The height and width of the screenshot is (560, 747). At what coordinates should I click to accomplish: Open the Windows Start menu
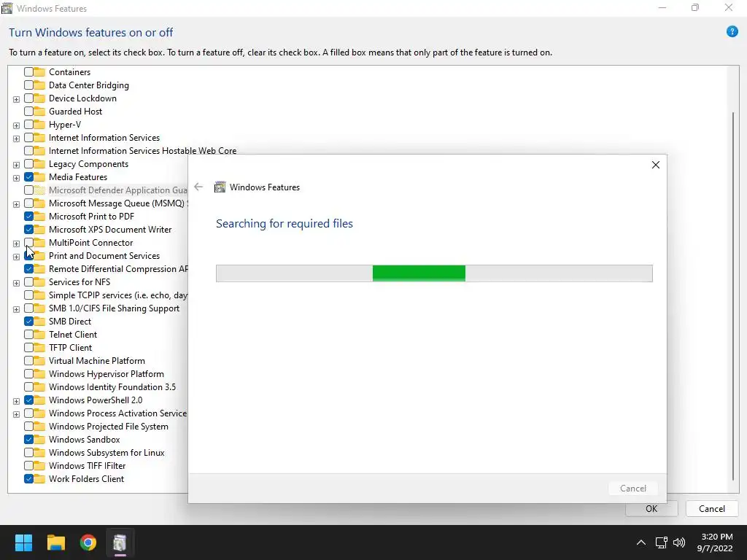(x=23, y=542)
